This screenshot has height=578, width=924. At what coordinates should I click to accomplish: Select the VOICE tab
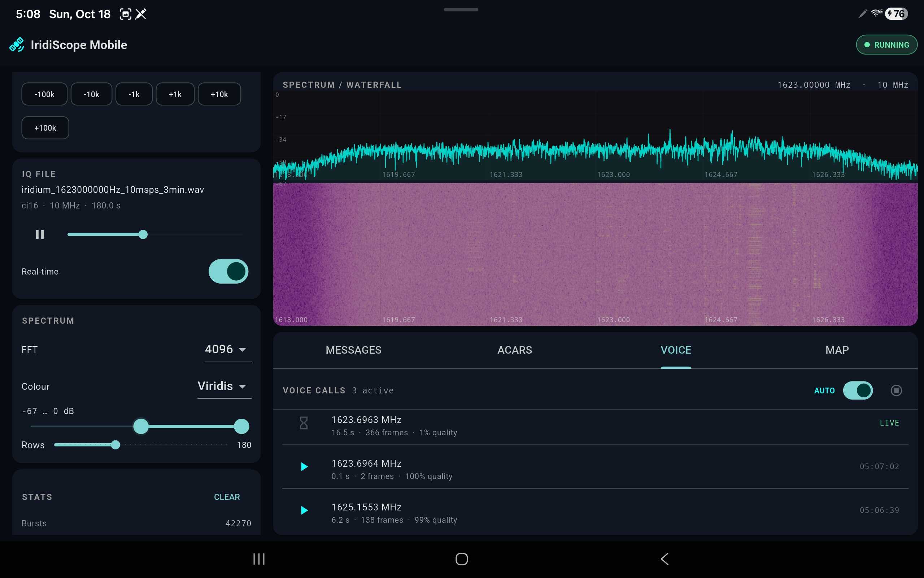click(676, 350)
